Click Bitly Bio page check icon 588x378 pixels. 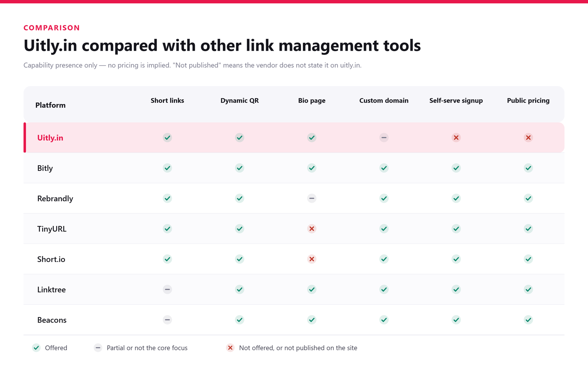click(x=312, y=168)
